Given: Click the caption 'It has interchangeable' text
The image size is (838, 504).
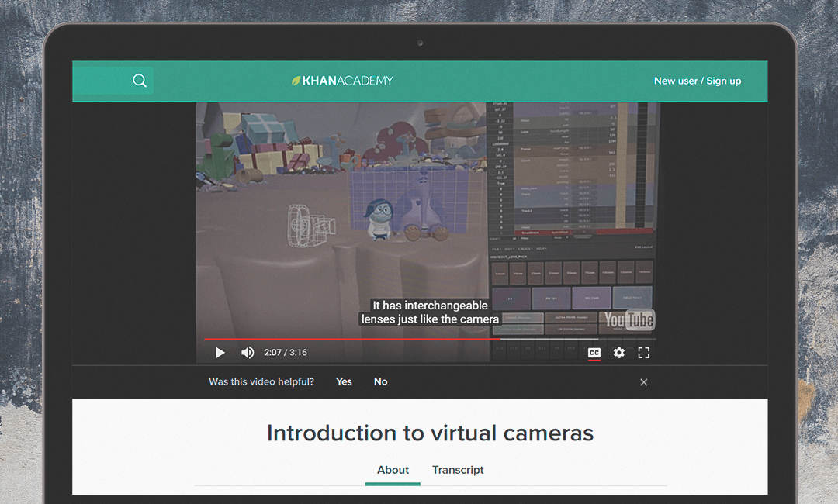Looking at the screenshot, I should point(430,306).
